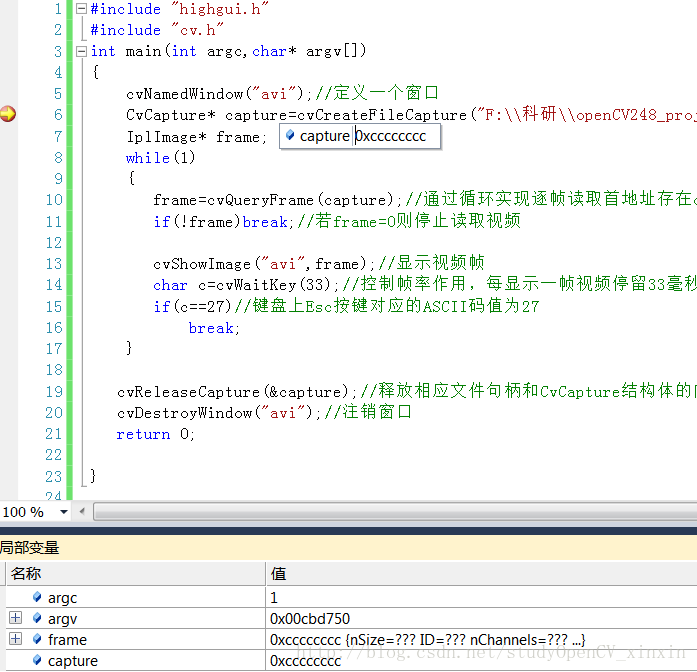The height and width of the screenshot is (672, 697).
Task: Click the capture datatip icon
Action: pyautogui.click(x=290, y=135)
